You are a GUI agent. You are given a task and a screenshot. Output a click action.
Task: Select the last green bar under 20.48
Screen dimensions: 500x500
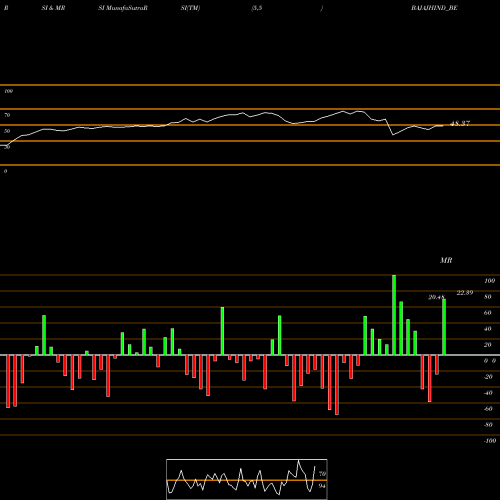[x=444, y=327]
